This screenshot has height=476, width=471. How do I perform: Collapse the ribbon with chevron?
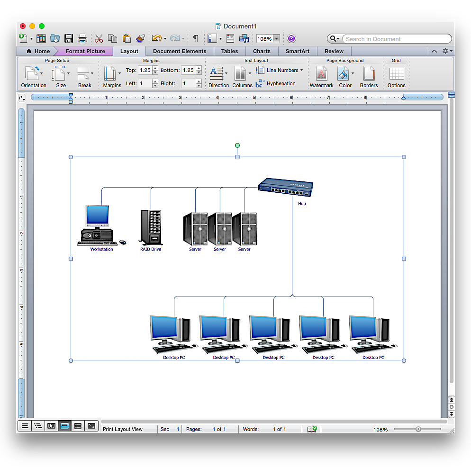coord(434,51)
